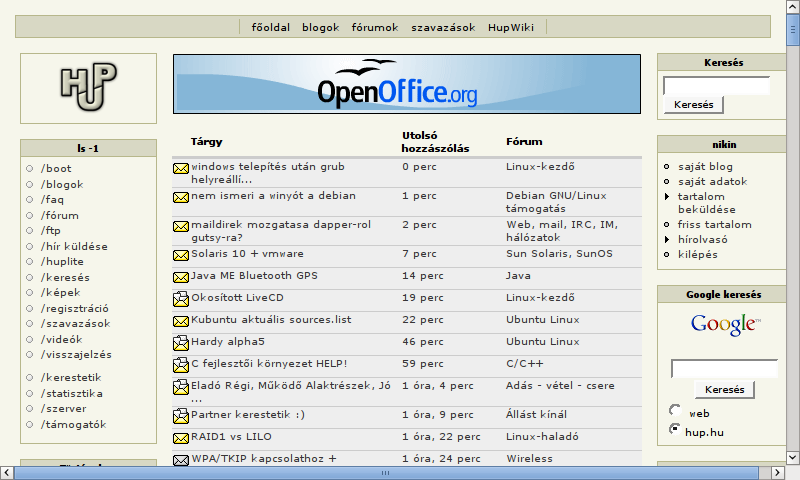Open the /fórum sidebar link
800x480 pixels.
60,216
